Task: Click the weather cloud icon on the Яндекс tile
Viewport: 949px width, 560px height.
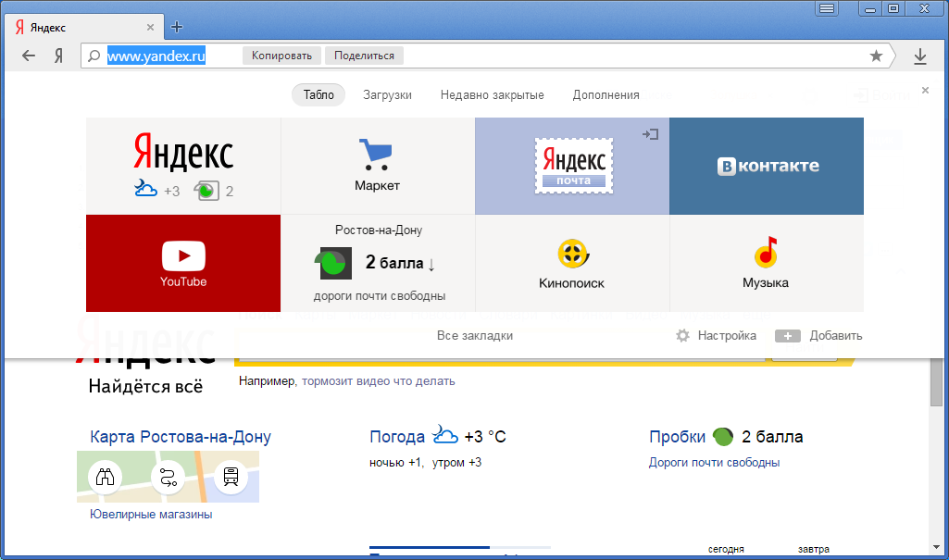Action: tap(145, 189)
